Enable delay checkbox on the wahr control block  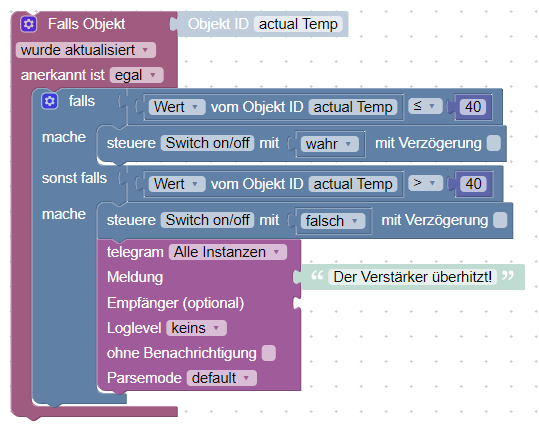[x=494, y=143]
